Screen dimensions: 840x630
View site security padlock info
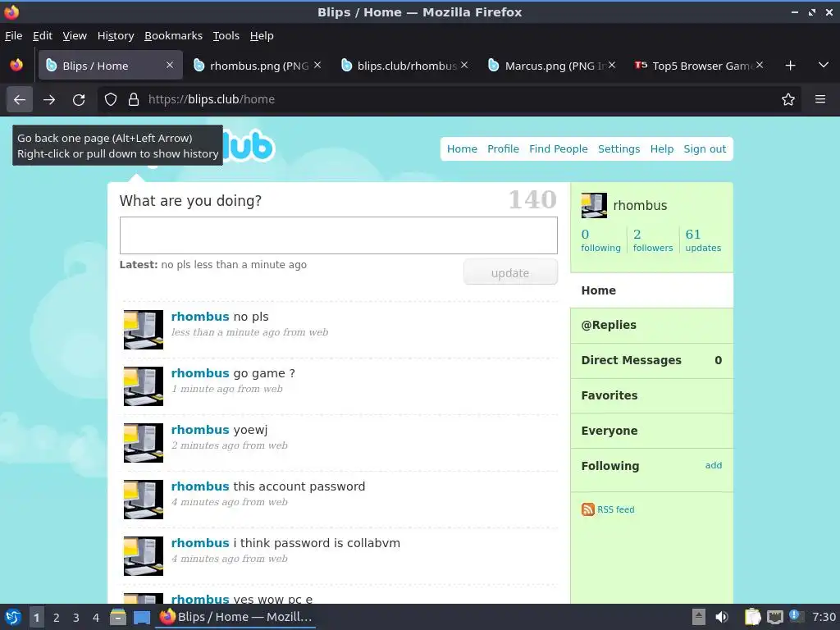pyautogui.click(x=134, y=99)
